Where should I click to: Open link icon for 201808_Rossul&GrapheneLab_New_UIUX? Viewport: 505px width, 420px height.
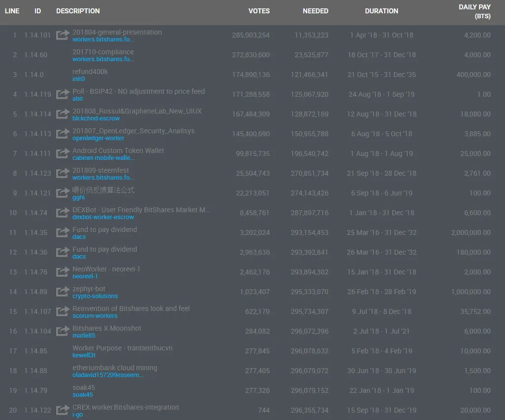63,114
